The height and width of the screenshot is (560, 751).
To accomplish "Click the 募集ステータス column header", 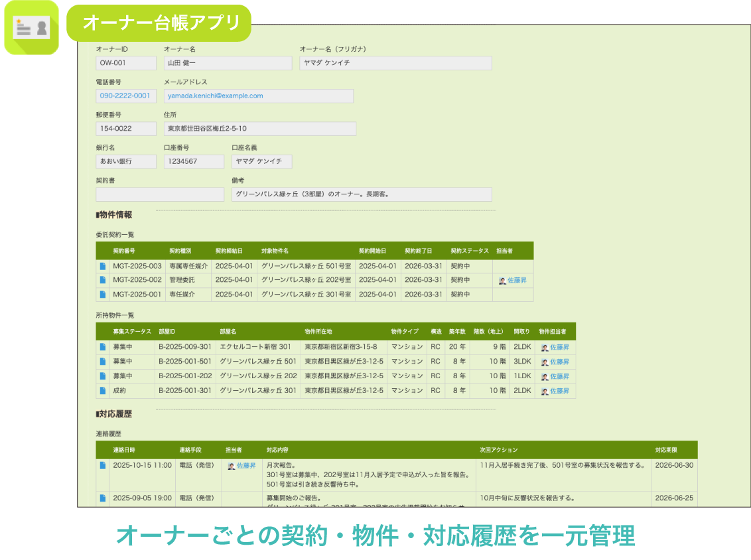I will tap(132, 332).
